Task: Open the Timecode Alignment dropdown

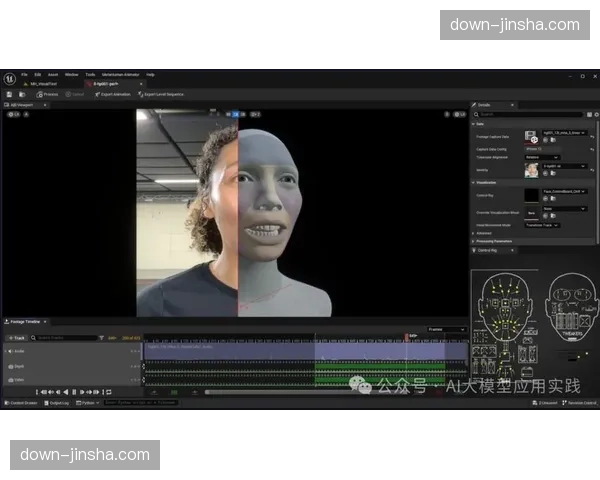Action: [x=541, y=156]
